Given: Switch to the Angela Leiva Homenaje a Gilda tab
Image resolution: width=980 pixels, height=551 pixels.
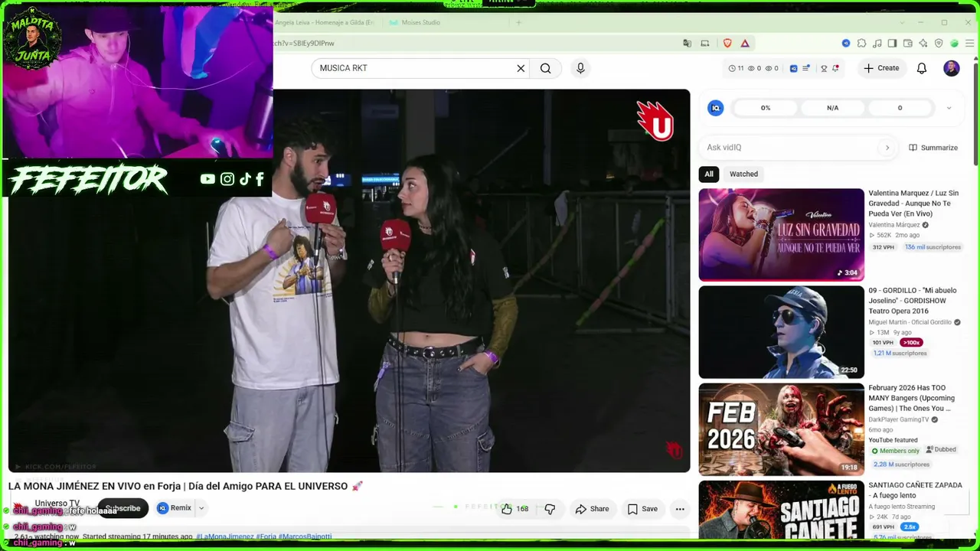Looking at the screenshot, I should tap(325, 22).
